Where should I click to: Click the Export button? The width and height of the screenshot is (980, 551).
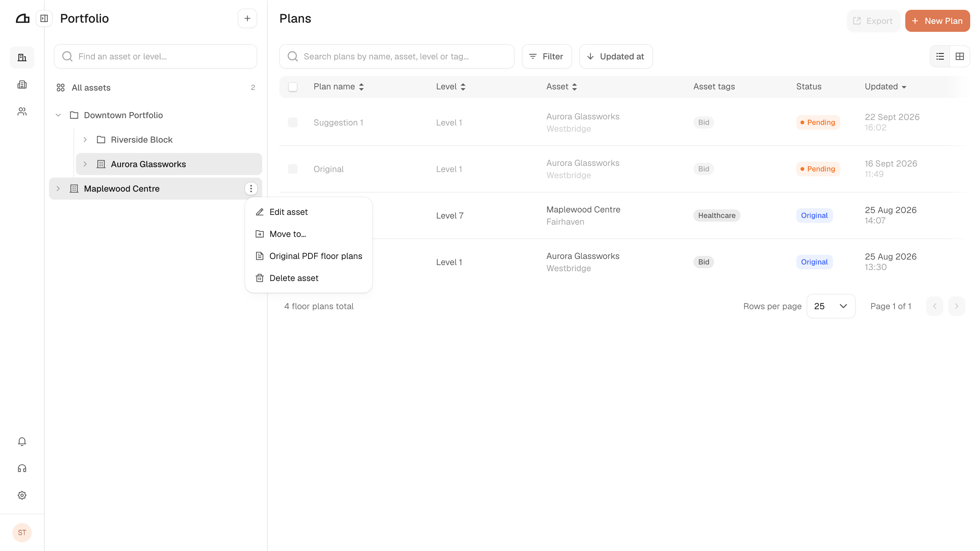(873, 21)
